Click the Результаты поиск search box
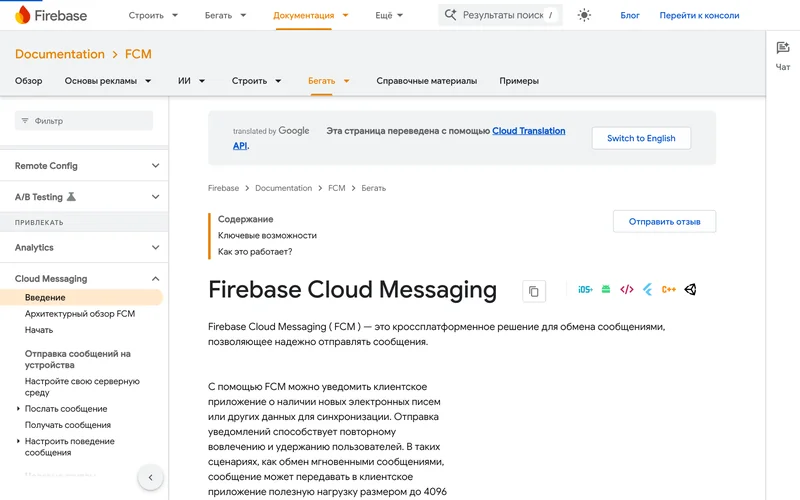Screen dimensions: 800x500 [500, 15]
